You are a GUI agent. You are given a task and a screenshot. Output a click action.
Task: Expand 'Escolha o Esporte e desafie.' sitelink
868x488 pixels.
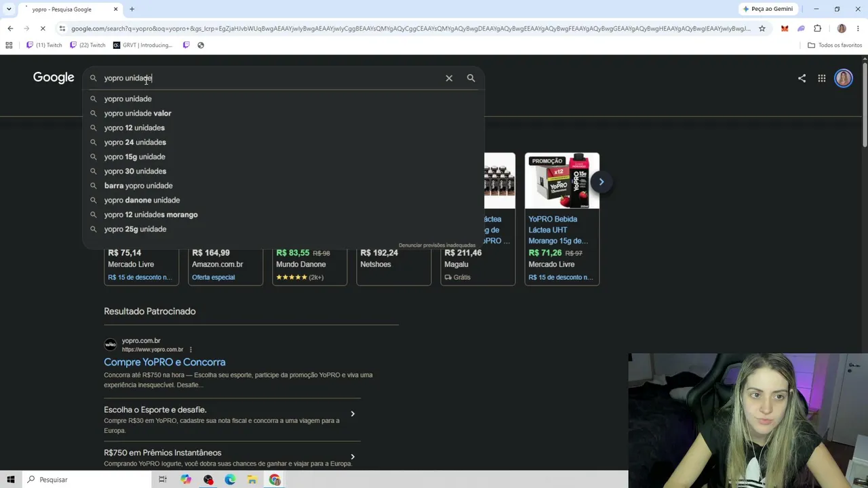352,414
